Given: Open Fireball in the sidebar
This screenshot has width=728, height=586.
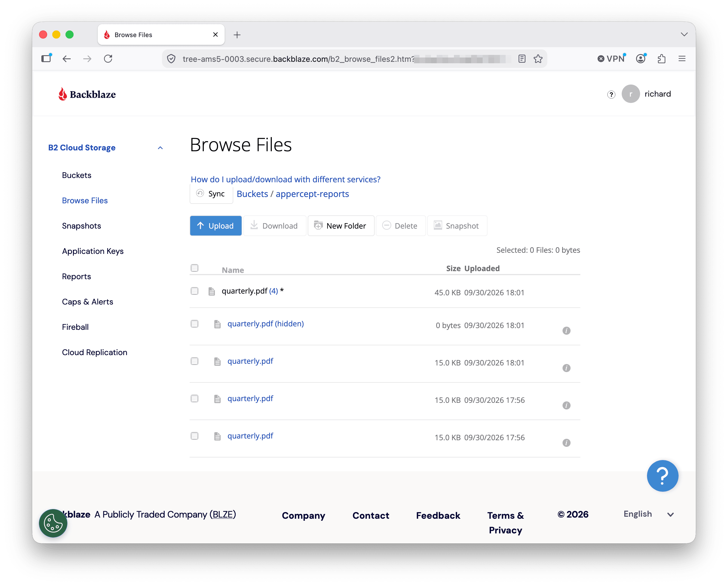Looking at the screenshot, I should [x=75, y=327].
